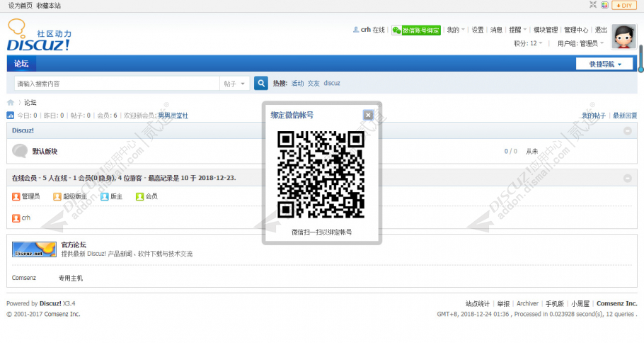Click the WeChat account binding green badge
The image size is (644, 343).
click(416, 30)
